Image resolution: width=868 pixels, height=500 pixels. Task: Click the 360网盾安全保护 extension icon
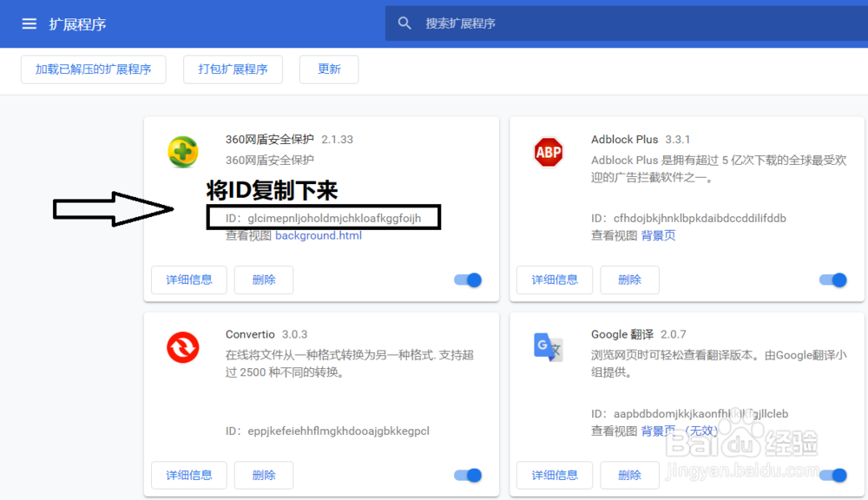pos(183,152)
